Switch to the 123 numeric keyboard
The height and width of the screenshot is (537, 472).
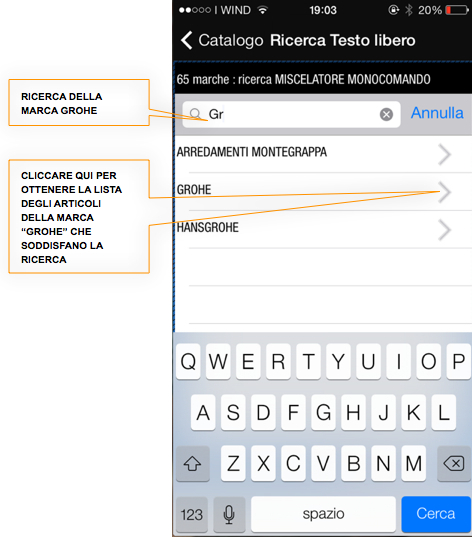coord(192,514)
